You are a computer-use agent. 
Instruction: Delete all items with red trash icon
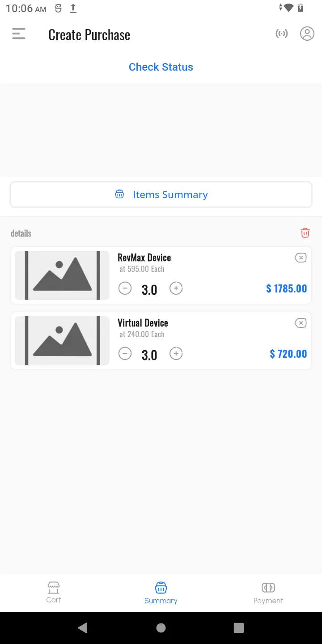[x=305, y=233]
